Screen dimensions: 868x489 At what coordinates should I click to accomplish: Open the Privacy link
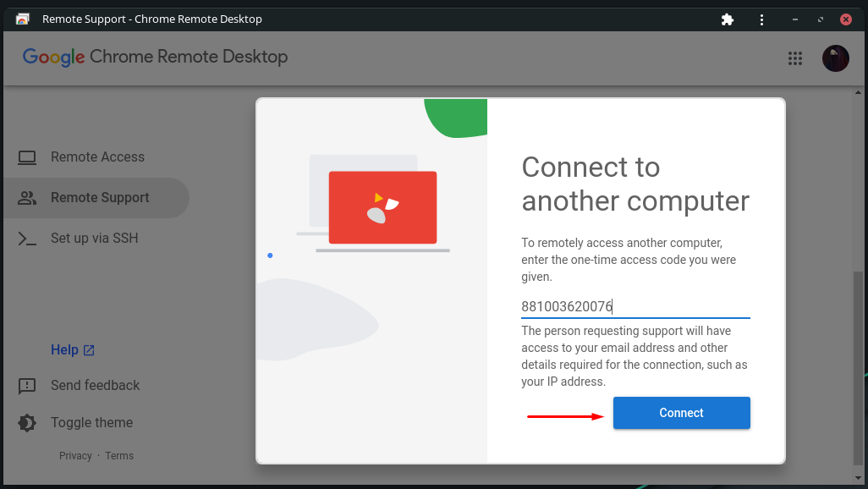pyautogui.click(x=75, y=456)
